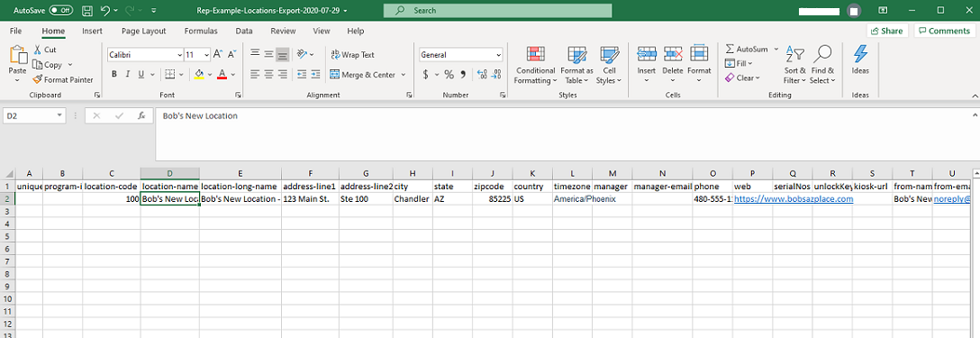Expand the Name Box dropdown arrow

(x=59, y=115)
